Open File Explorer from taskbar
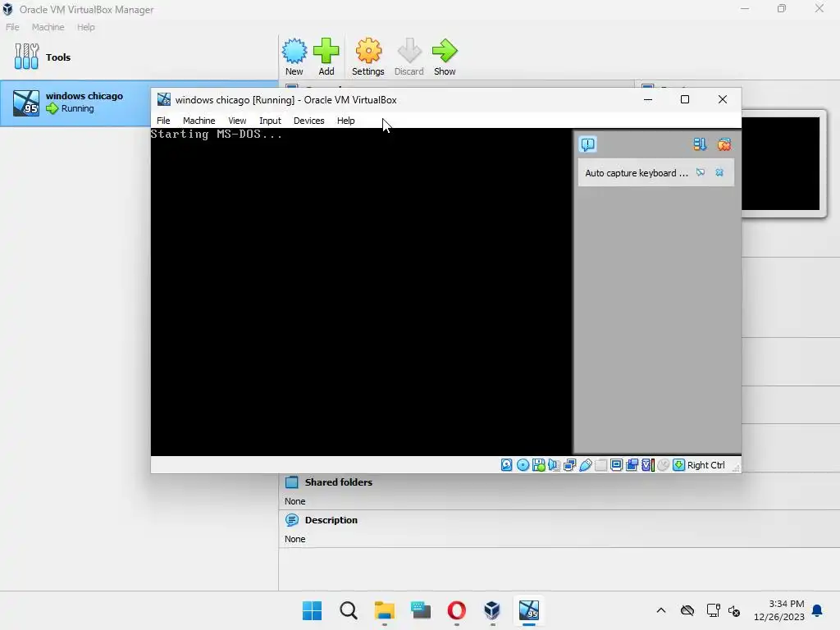 click(x=384, y=610)
